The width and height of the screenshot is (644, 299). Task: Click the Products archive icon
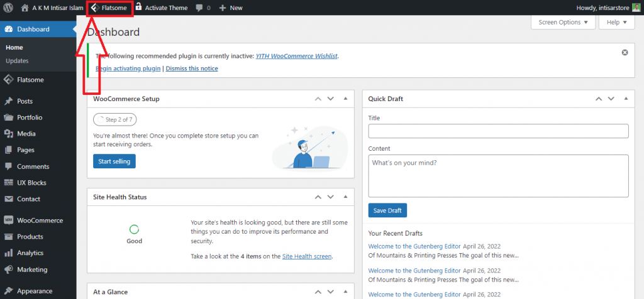pyautogui.click(x=9, y=237)
